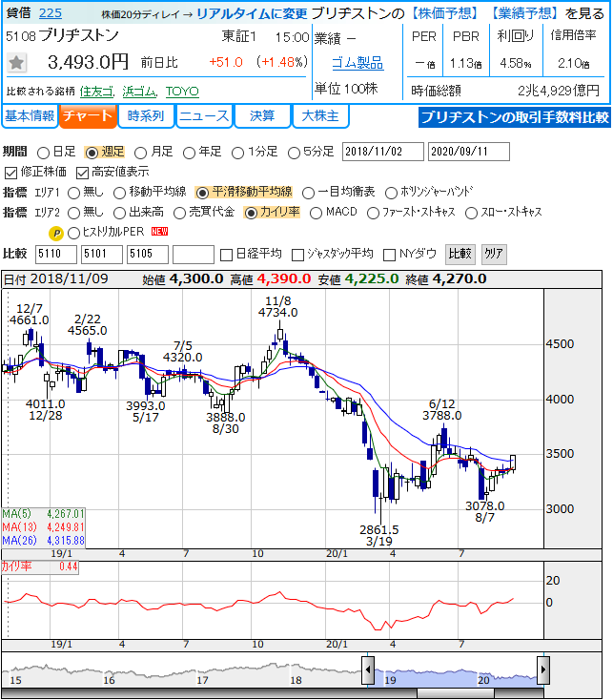The image size is (613, 700).
Task: Select スロー・ストキャス radio
Action: point(471,213)
